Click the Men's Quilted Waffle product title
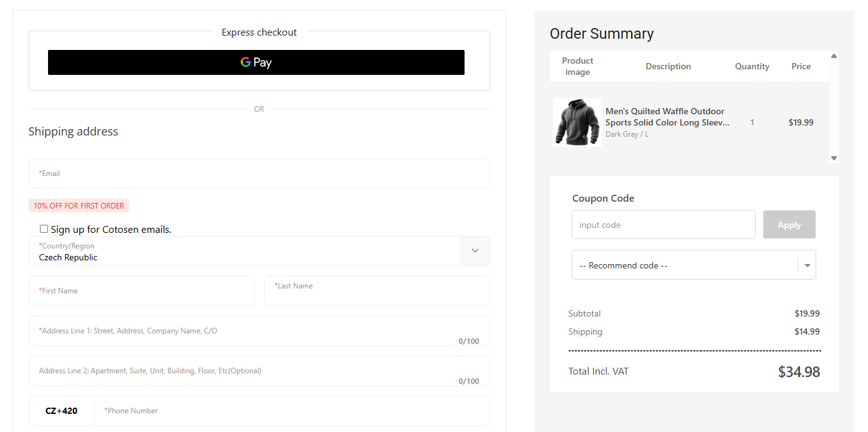 667,117
